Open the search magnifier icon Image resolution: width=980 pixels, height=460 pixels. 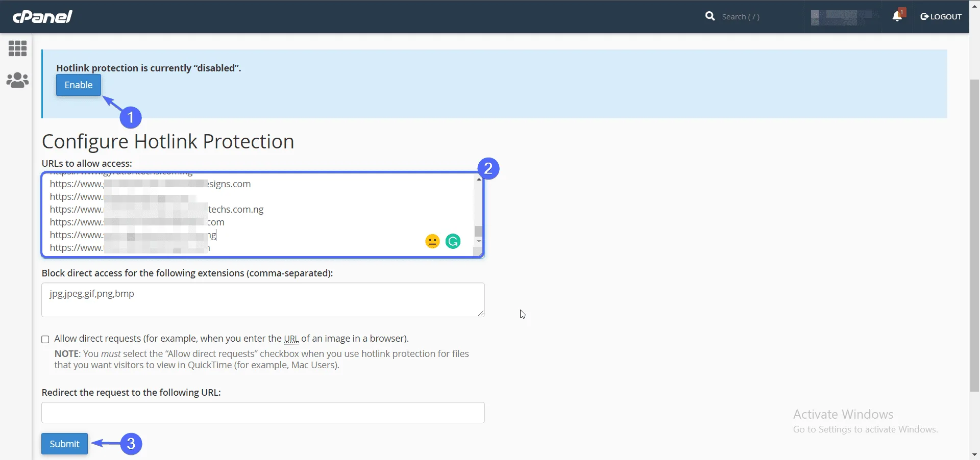coord(710,16)
